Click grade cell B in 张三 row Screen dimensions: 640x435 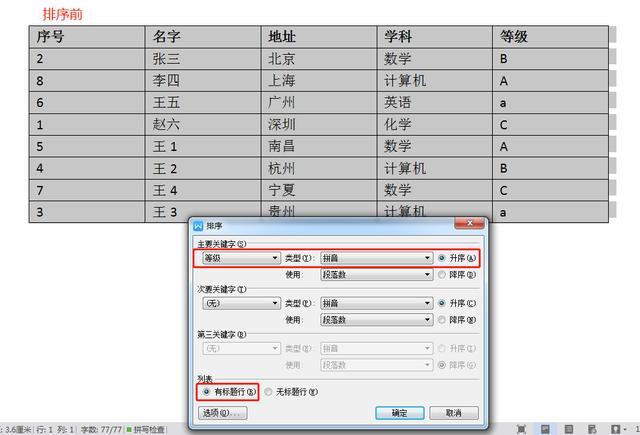coord(551,59)
